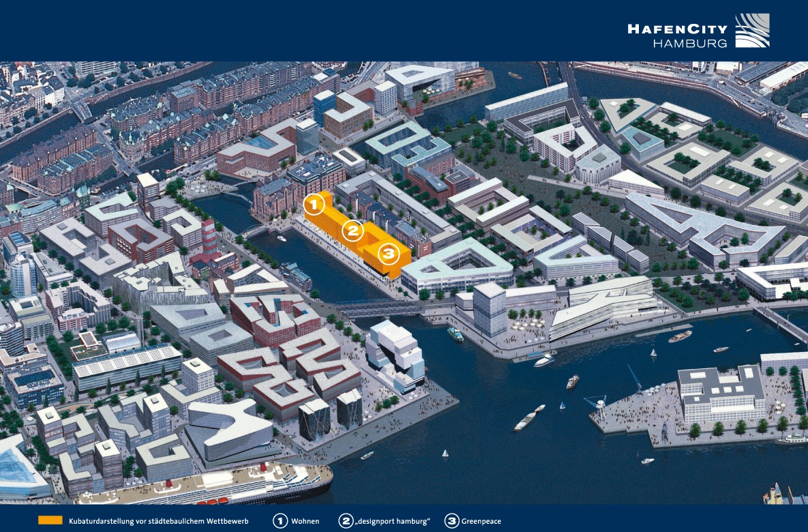Select map marker 2 on orange building
The height and width of the screenshot is (532, 808).
[x=353, y=231]
